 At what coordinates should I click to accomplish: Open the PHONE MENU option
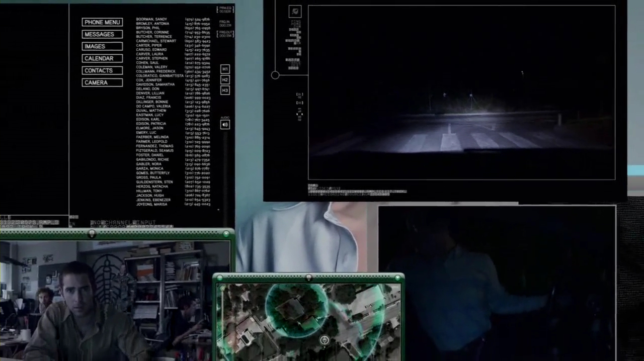pyautogui.click(x=102, y=22)
